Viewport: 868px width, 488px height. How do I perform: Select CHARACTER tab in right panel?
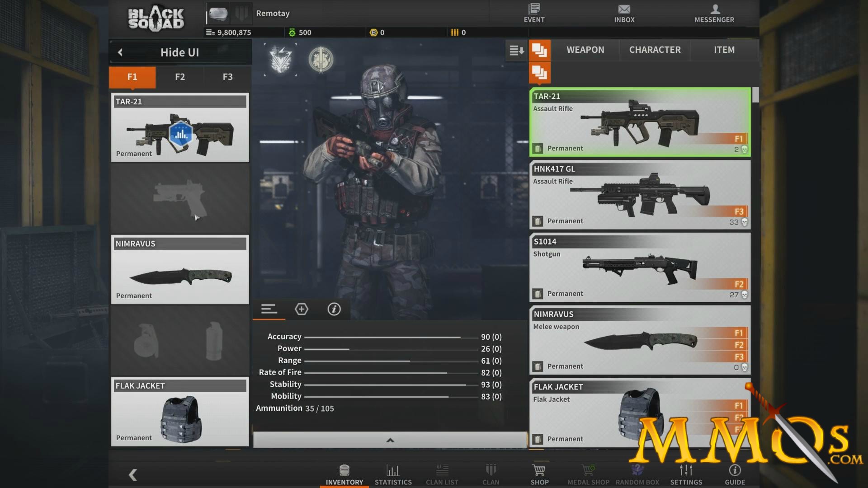pyautogui.click(x=655, y=49)
